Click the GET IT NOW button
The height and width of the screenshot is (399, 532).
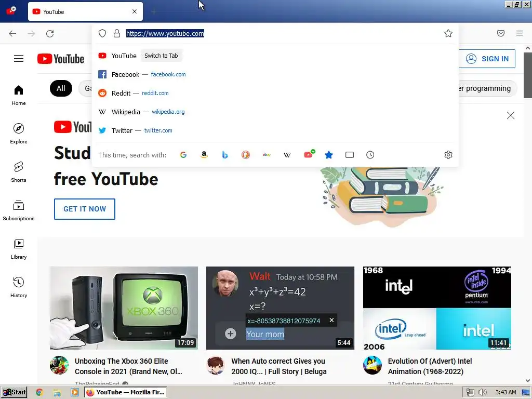85,209
